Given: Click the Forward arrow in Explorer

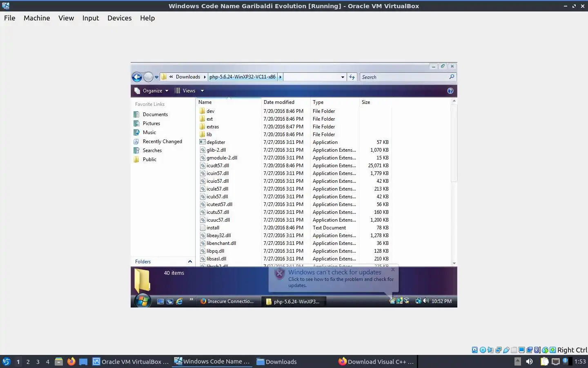Looking at the screenshot, I should click(x=148, y=77).
